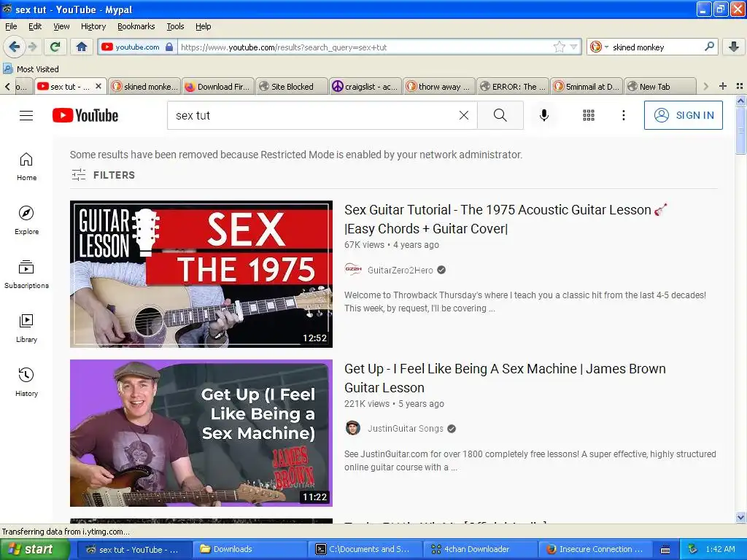The width and height of the screenshot is (747, 560).
Task: Open the View menu
Action: click(x=61, y=26)
